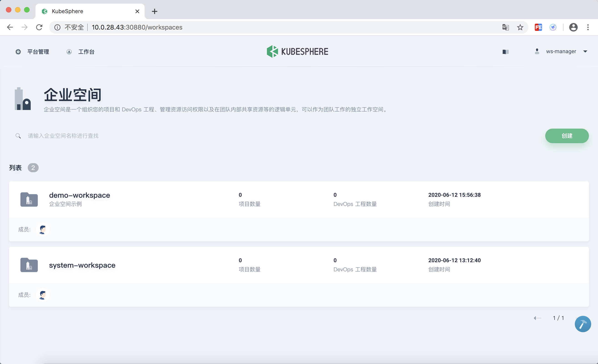The image size is (598, 364).
Task: Select the KubeSphere browser tab
Action: 90,11
